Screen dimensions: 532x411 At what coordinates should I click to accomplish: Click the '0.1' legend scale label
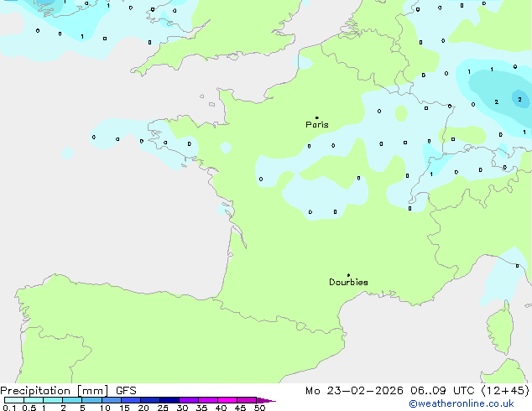(x=9, y=408)
